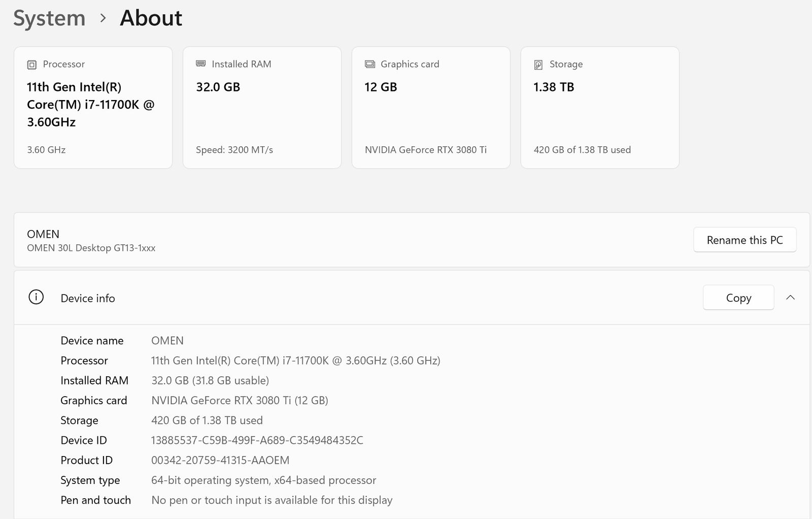Click the Product ID label

coord(87,460)
